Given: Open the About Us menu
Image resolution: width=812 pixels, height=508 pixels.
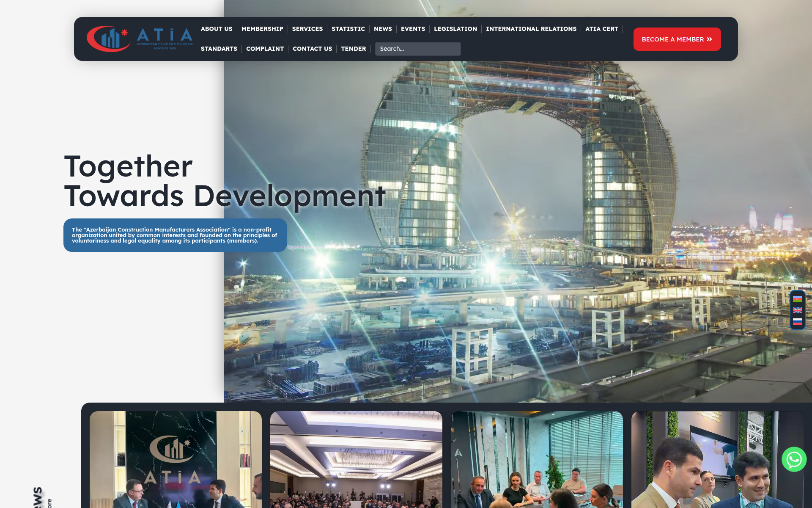Looking at the screenshot, I should coord(217,29).
